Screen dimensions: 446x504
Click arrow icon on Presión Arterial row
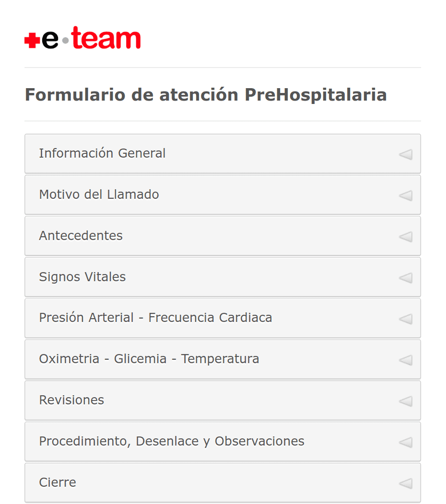[405, 319]
